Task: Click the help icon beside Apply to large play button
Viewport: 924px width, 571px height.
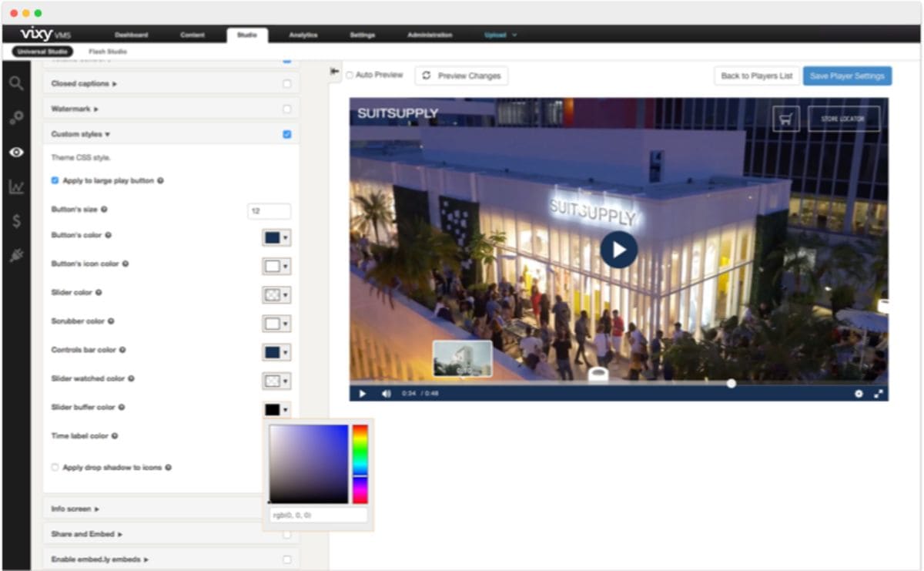Action: click(160, 180)
